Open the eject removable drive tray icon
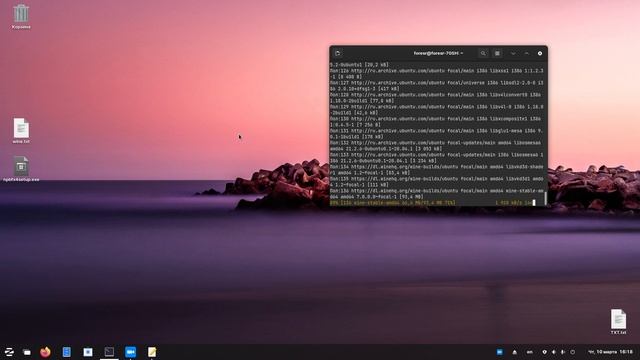 click(x=515, y=352)
